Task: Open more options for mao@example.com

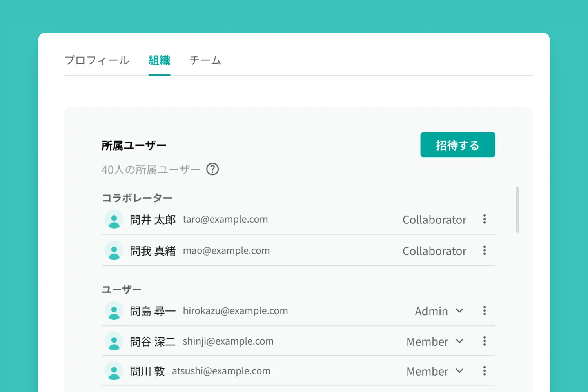Action: point(485,250)
